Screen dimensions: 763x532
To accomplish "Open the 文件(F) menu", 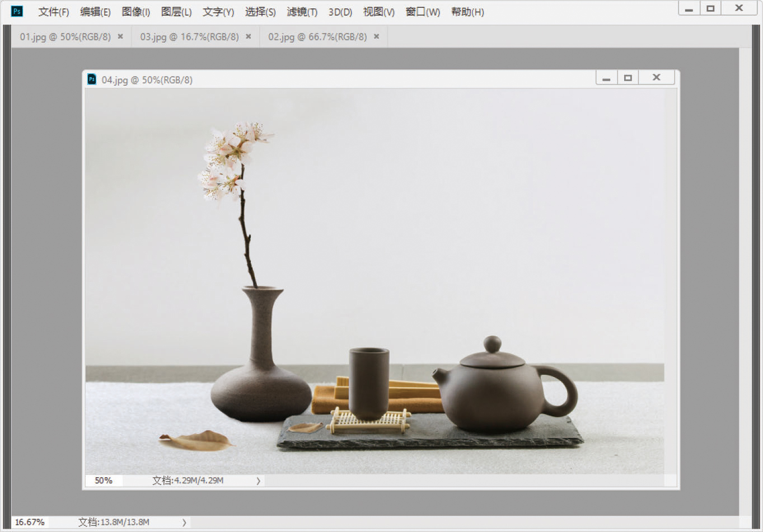I will tap(53, 12).
